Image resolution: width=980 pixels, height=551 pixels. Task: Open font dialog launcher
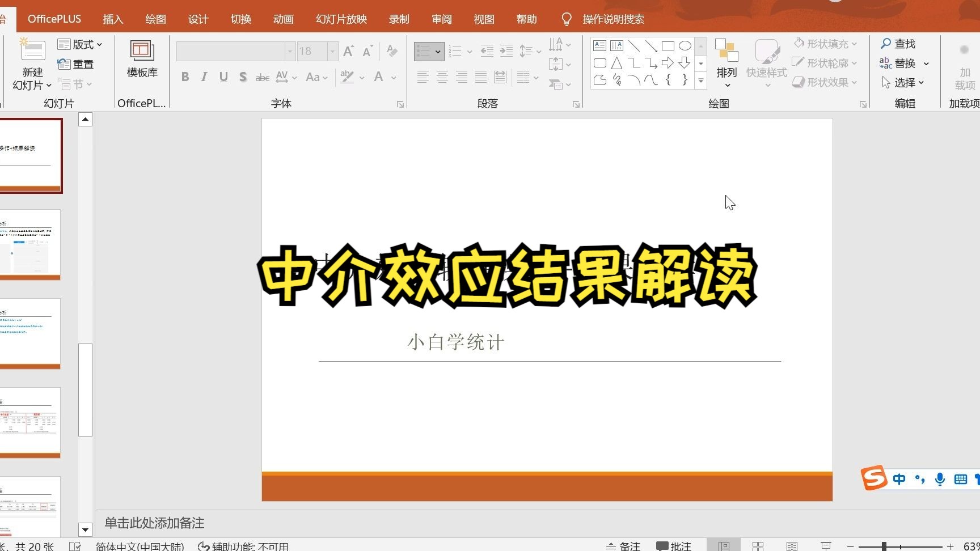(x=400, y=104)
